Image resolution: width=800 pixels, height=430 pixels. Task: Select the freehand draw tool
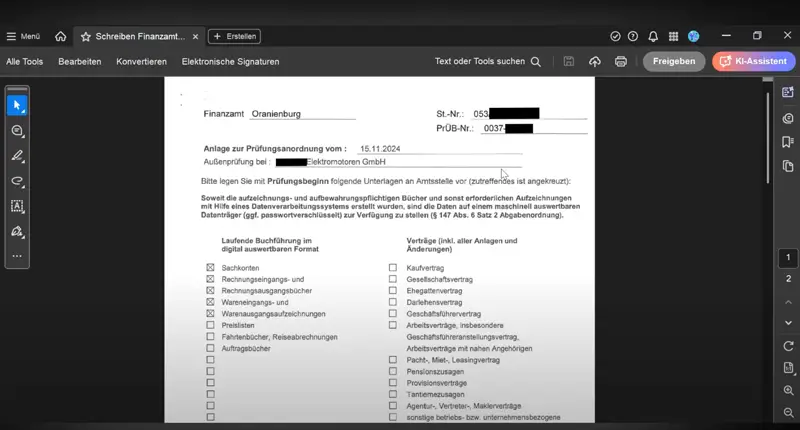[x=17, y=181]
